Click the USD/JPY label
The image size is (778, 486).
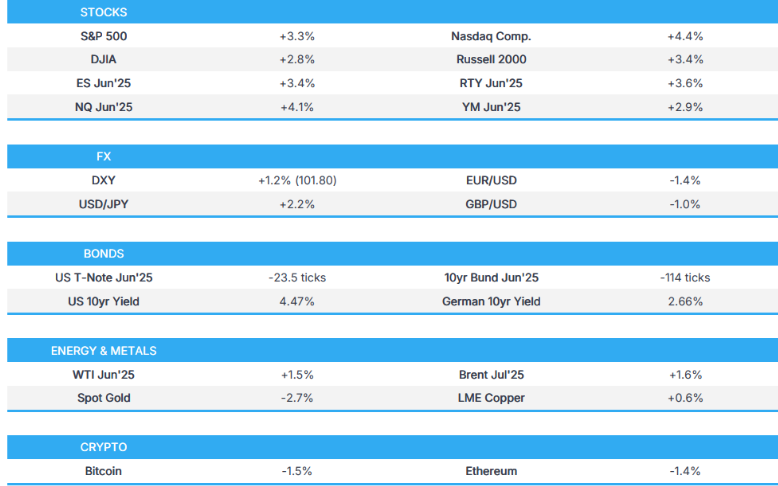103,205
